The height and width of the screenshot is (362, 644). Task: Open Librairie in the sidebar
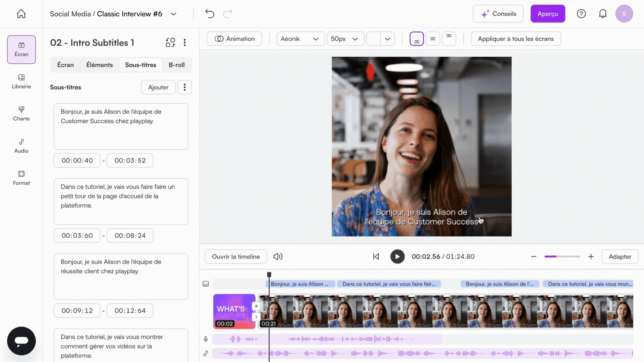click(x=21, y=81)
